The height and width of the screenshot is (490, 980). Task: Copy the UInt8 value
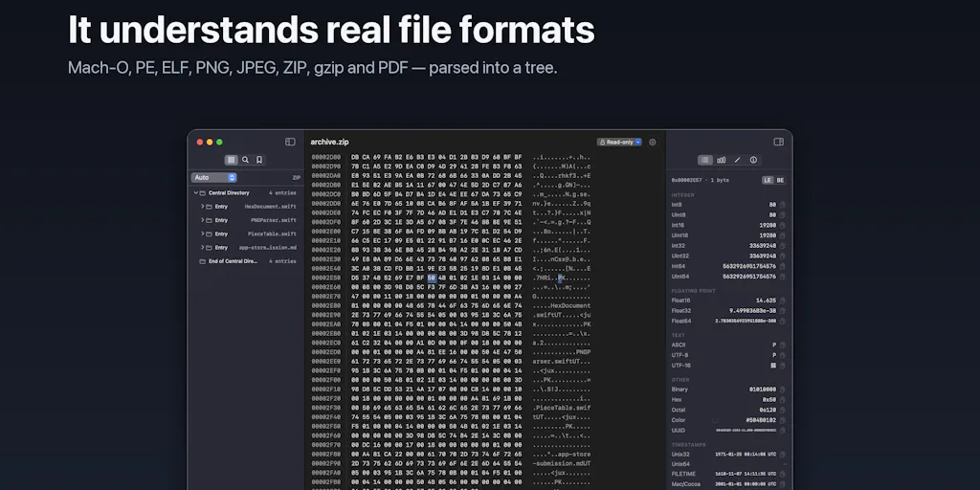[783, 215]
